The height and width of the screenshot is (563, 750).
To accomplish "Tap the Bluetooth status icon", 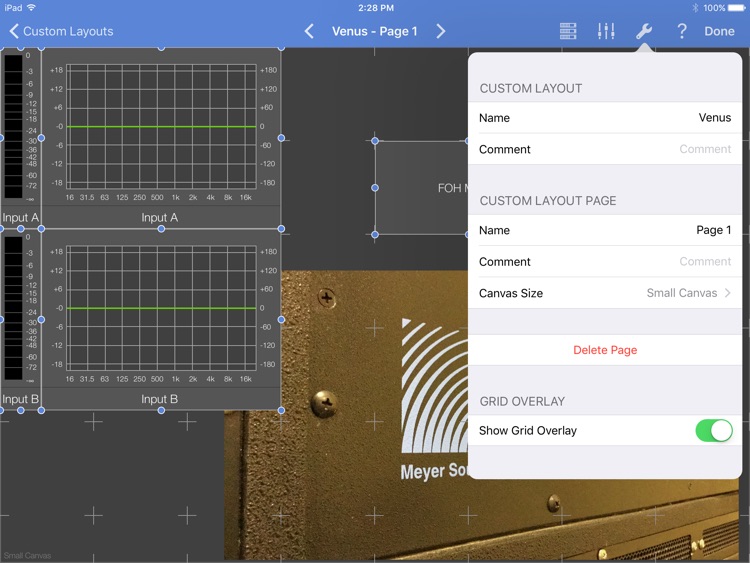I will pyautogui.click(x=695, y=8).
